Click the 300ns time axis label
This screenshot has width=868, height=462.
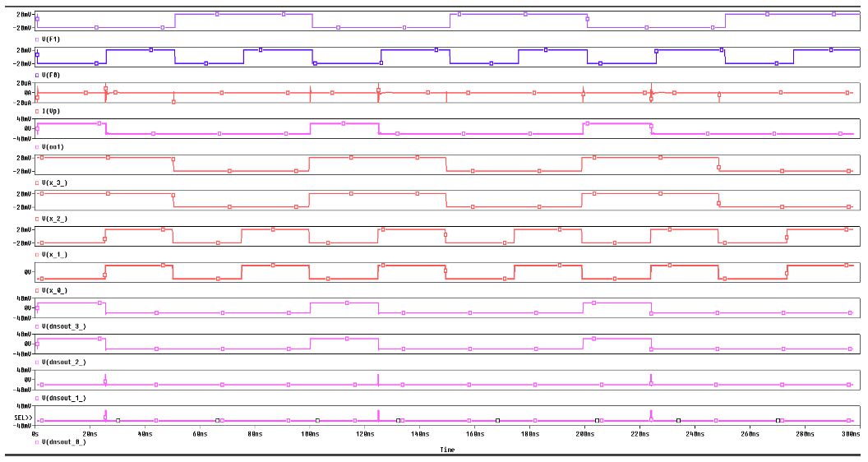tap(851, 434)
